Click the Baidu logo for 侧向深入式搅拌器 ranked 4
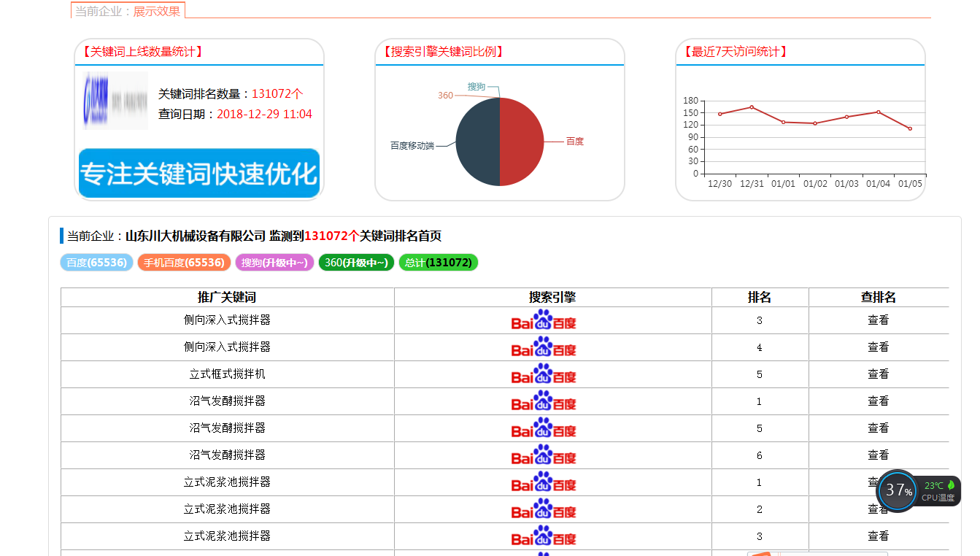The width and height of the screenshot is (980, 556). click(x=544, y=347)
